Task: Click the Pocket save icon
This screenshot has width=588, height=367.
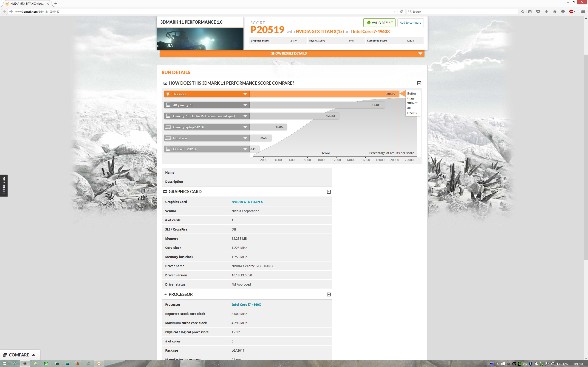Action: [x=538, y=11]
